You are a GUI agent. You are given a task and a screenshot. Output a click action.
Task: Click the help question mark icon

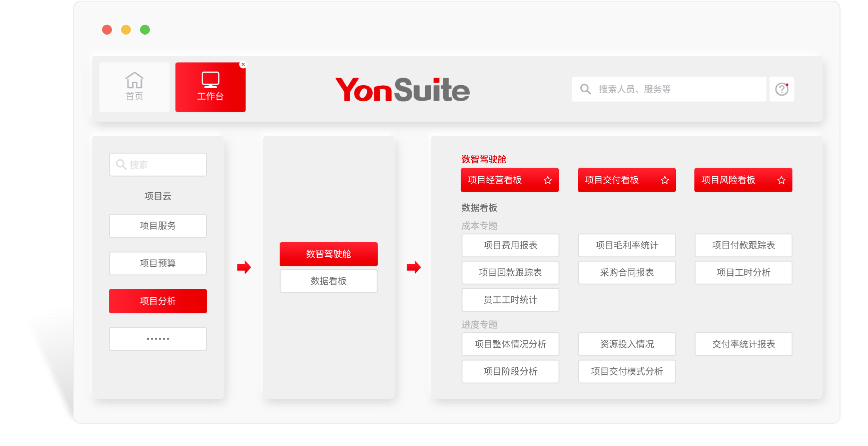click(x=782, y=89)
